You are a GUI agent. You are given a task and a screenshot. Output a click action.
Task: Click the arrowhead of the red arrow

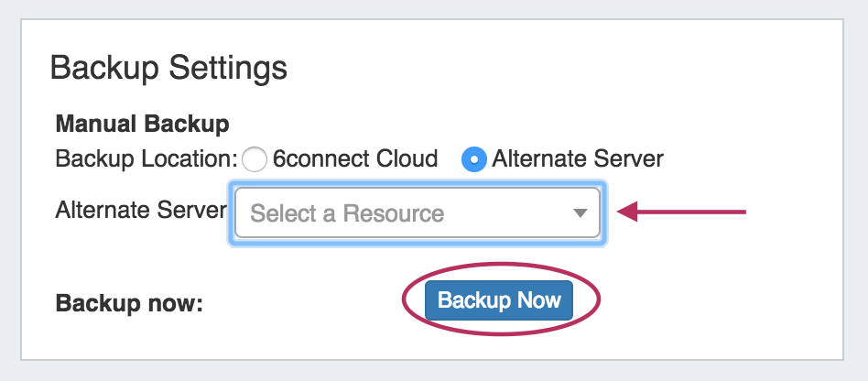point(627,212)
